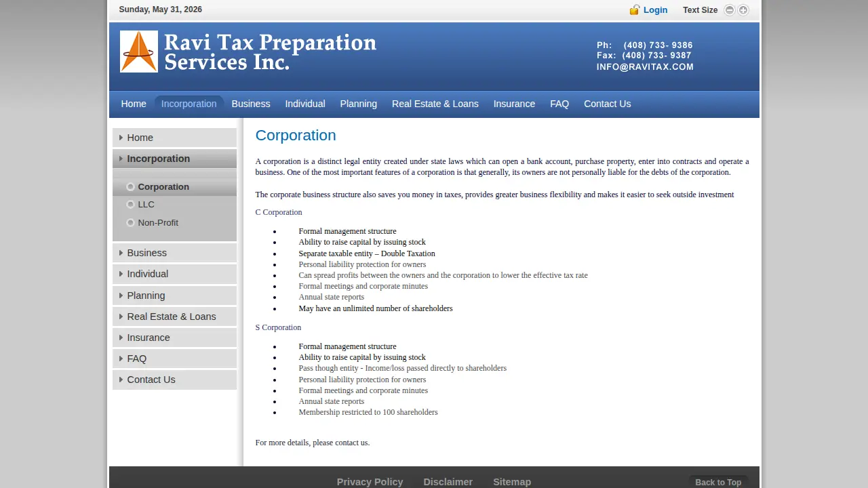Click the Ravi Tax orange logo icon
The width and height of the screenshot is (868, 488).
(x=139, y=52)
